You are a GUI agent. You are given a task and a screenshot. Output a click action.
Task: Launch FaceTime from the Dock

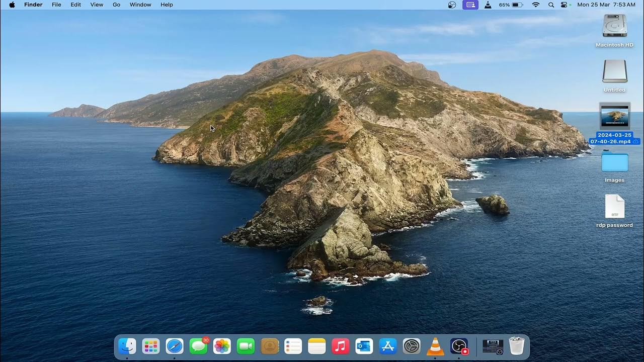pos(246,346)
